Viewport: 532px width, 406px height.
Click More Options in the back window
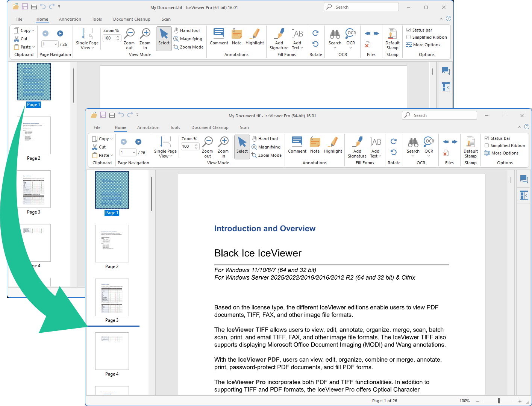[423, 45]
